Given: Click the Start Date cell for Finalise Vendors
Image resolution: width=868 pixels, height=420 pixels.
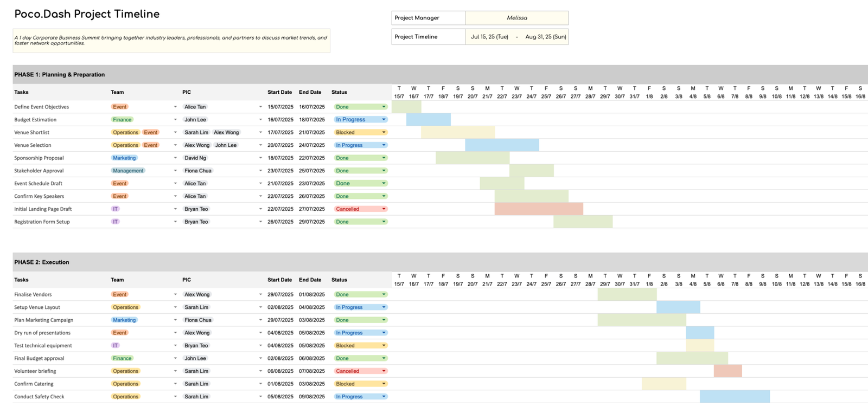Looking at the screenshot, I should [280, 295].
